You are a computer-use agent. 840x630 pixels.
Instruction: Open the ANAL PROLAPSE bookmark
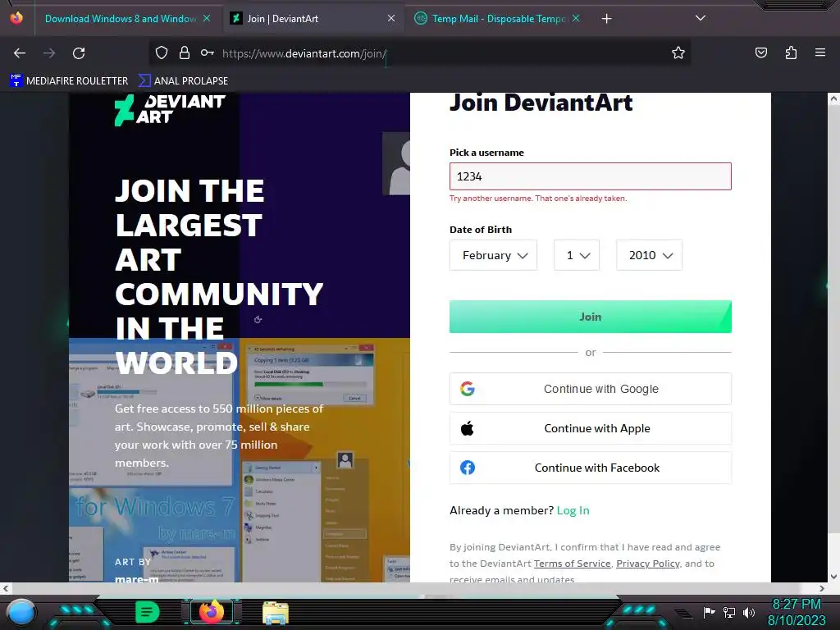coord(183,81)
